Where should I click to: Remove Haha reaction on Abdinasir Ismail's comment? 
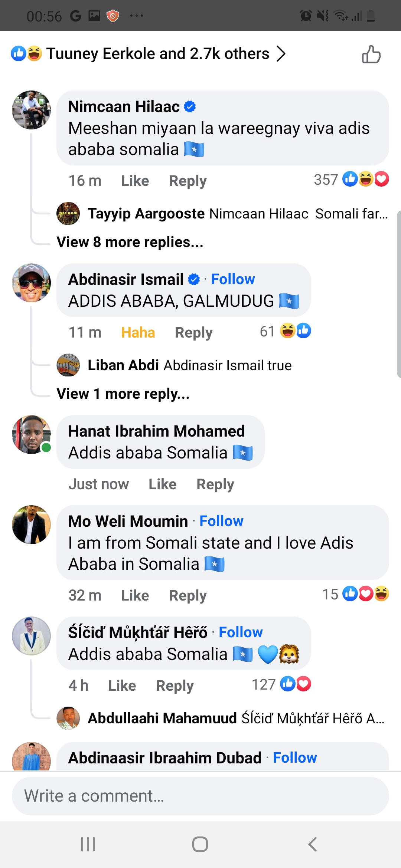pyautogui.click(x=138, y=333)
